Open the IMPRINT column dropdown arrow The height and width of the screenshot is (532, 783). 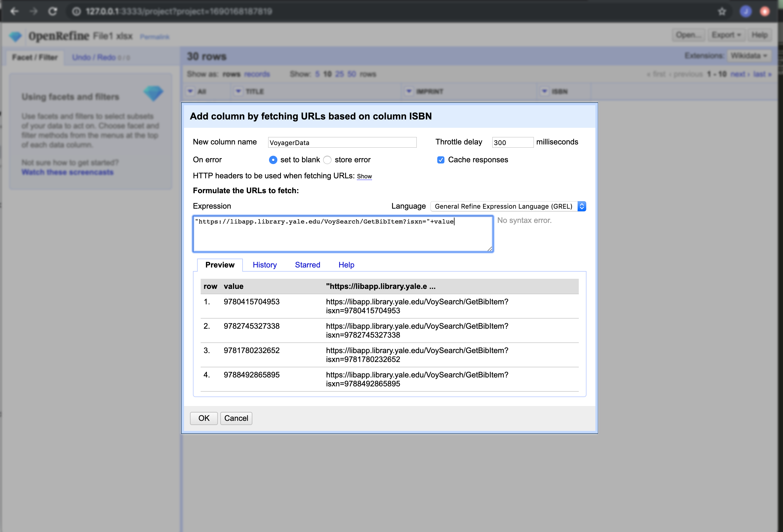click(409, 91)
